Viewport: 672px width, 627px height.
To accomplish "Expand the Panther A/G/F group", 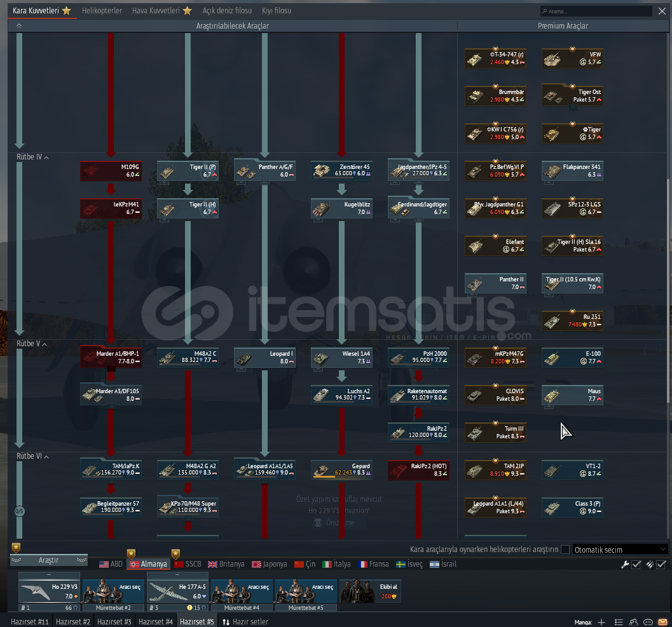I will 265,182.
